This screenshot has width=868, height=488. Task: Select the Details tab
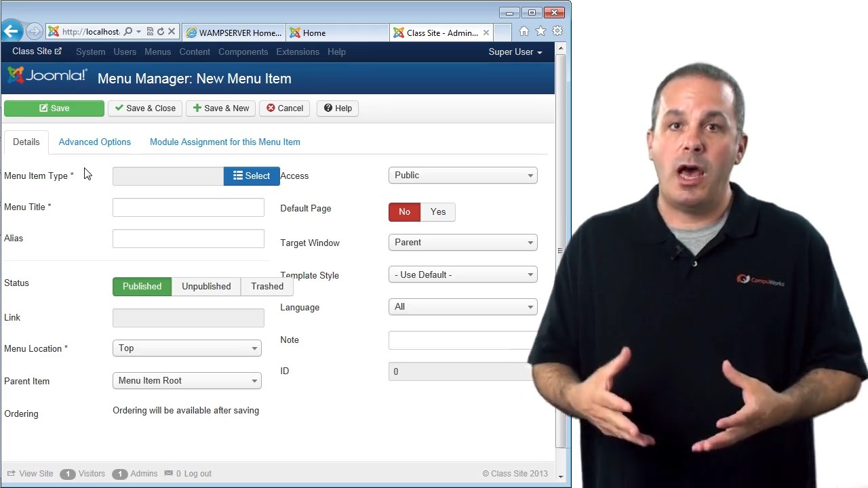click(26, 142)
